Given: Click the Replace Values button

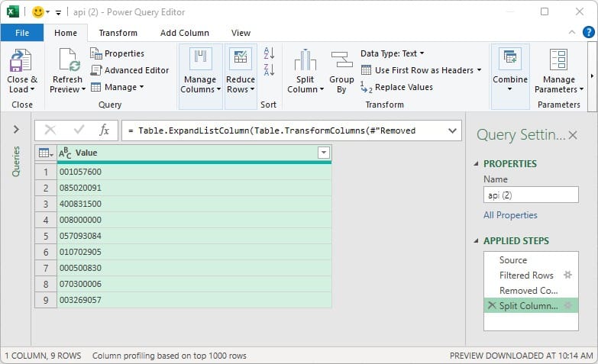Looking at the screenshot, I should (x=396, y=87).
